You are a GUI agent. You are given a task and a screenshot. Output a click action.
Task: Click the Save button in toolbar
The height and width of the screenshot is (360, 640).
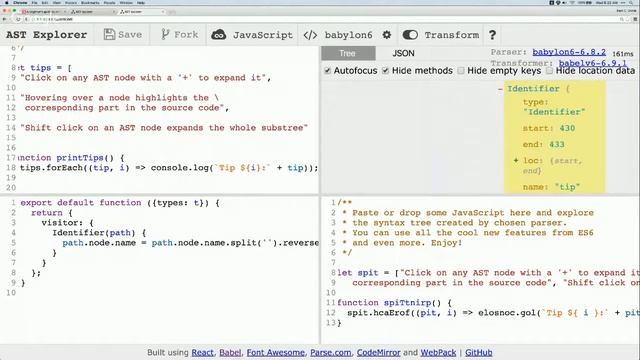point(123,35)
